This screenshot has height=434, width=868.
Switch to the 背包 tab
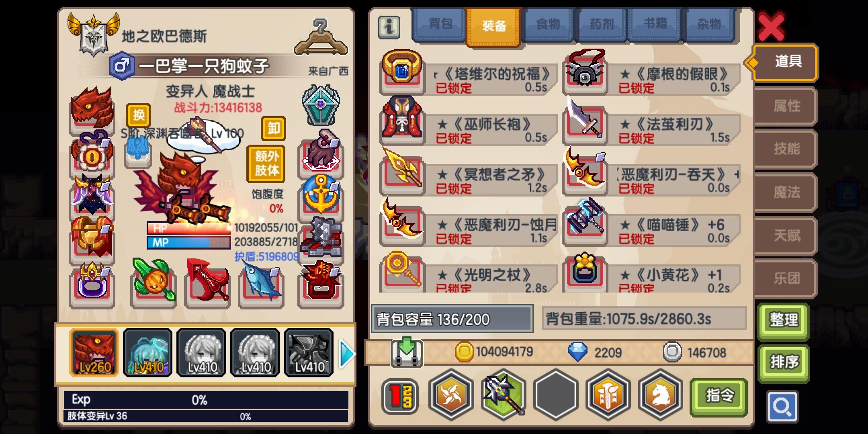(440, 24)
